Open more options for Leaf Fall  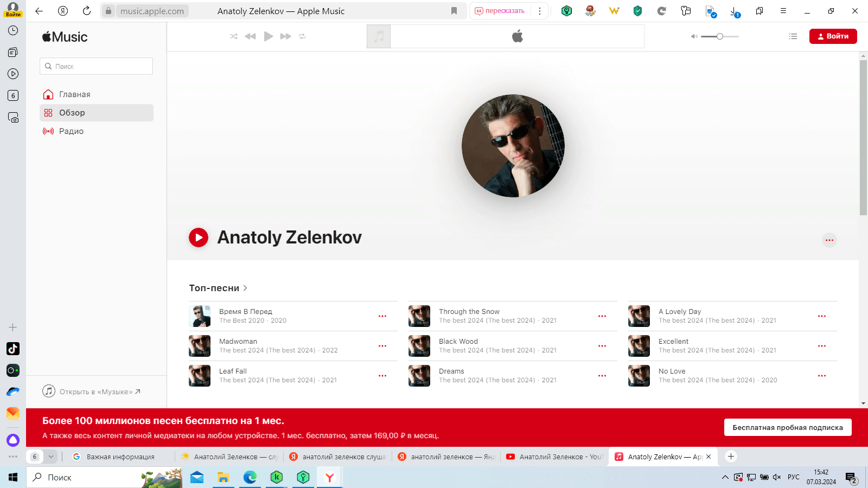[382, 376]
